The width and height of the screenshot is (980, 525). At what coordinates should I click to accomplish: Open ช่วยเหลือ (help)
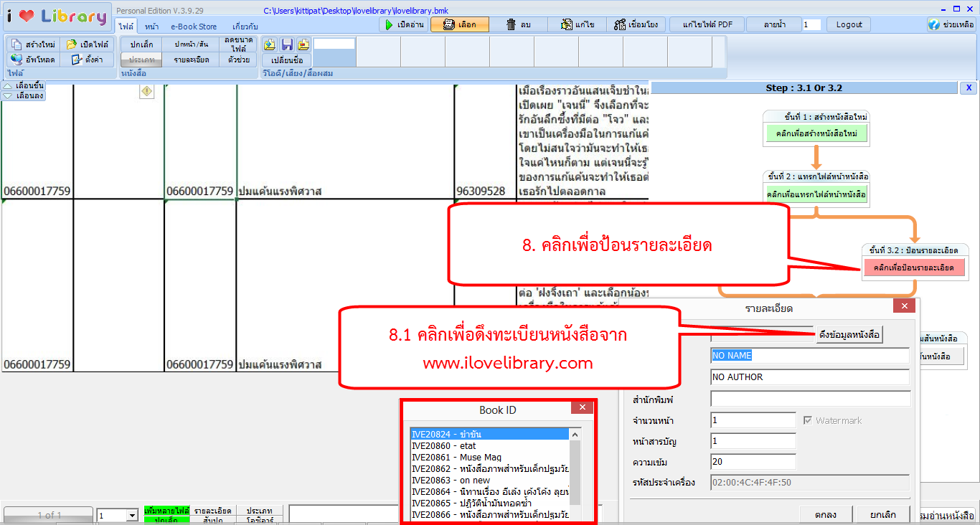pos(951,24)
